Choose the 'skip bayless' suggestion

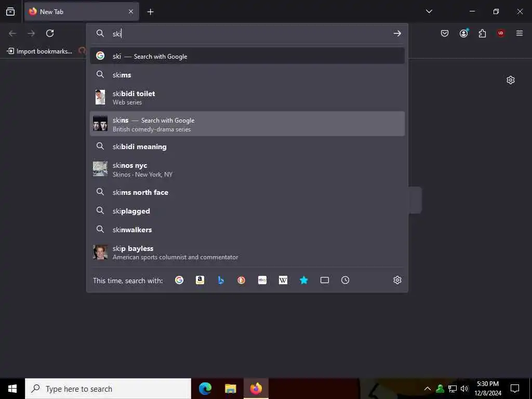click(x=247, y=252)
